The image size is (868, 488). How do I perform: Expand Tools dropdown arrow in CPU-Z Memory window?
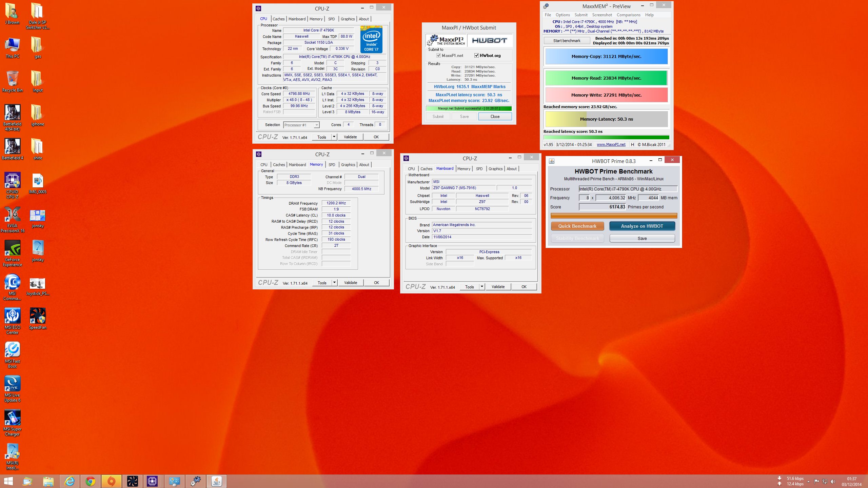[x=334, y=283]
